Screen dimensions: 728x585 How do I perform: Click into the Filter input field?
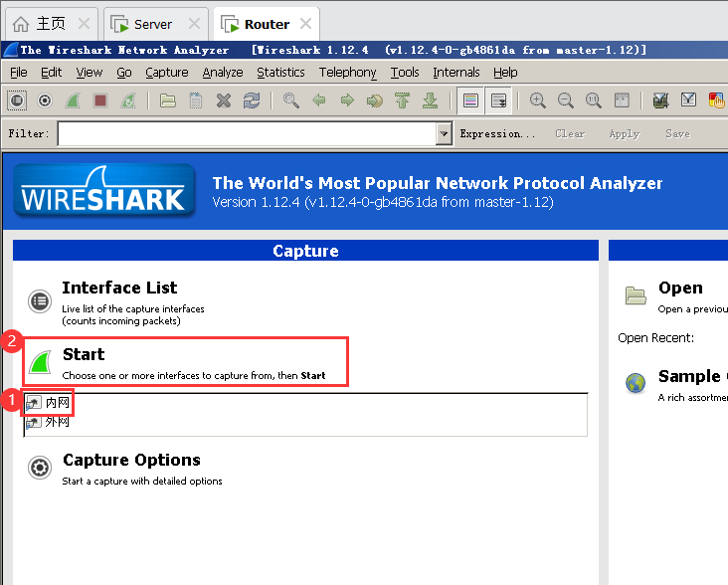(x=247, y=133)
